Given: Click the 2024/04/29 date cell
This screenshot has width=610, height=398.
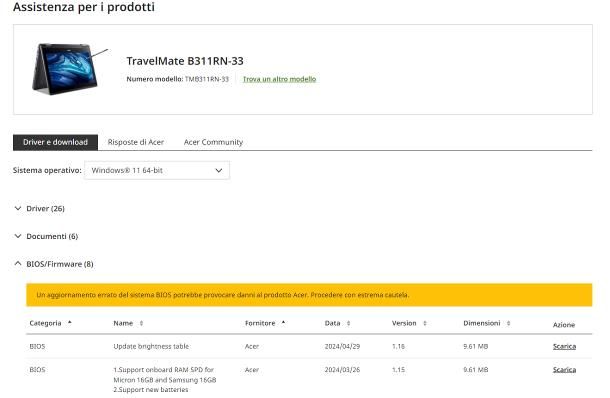Looking at the screenshot, I should click(342, 346).
